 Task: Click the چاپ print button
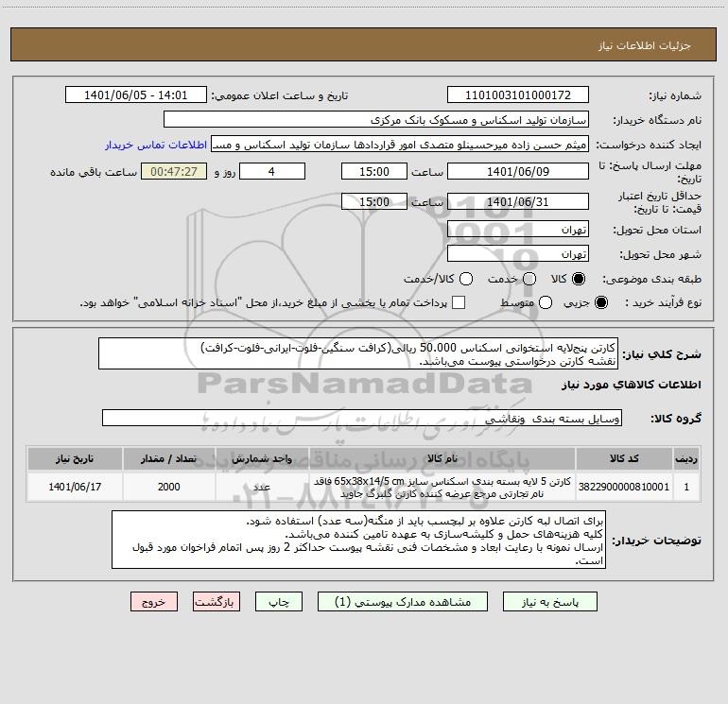coord(279,602)
